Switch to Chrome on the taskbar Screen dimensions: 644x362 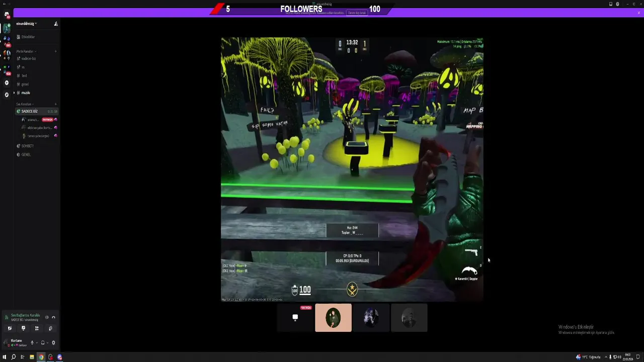click(41, 357)
